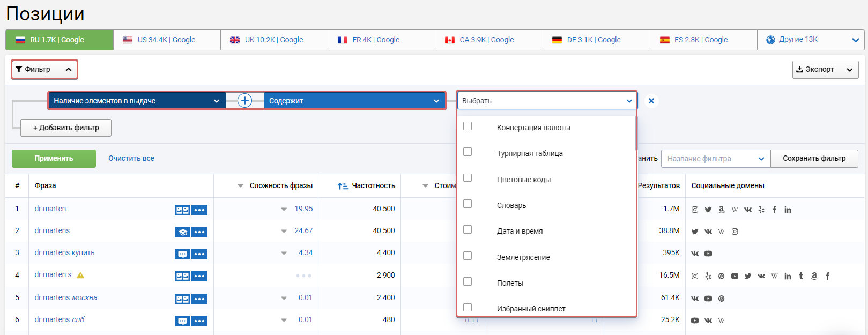Click Применить button

pos(54,159)
